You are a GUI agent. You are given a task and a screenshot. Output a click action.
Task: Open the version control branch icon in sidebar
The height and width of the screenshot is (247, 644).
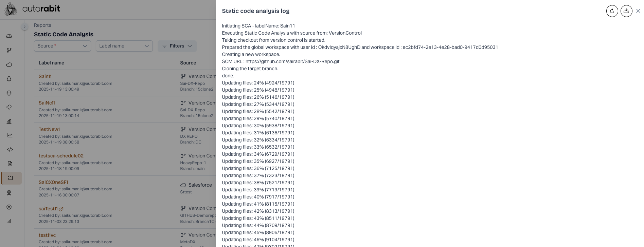(x=9, y=50)
